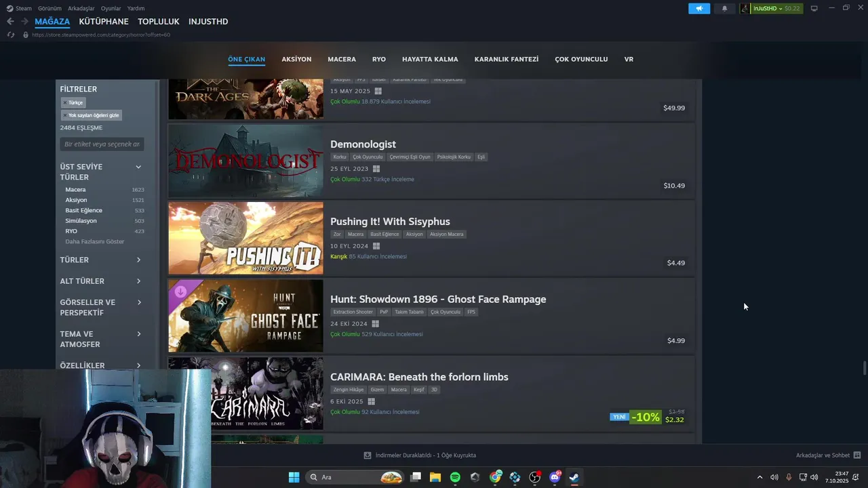The width and height of the screenshot is (868, 488).
Task: Filter by RYO genre in the sidebar
Action: 71,231
